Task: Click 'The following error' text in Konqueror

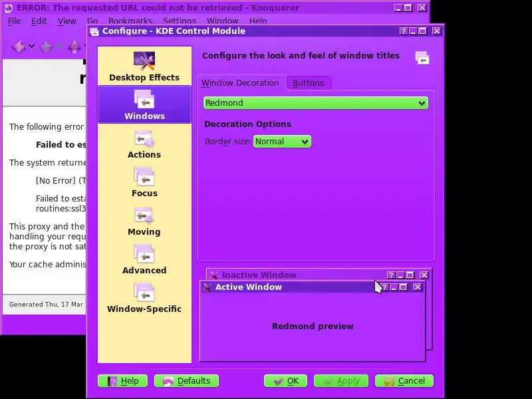Action: click(x=47, y=127)
